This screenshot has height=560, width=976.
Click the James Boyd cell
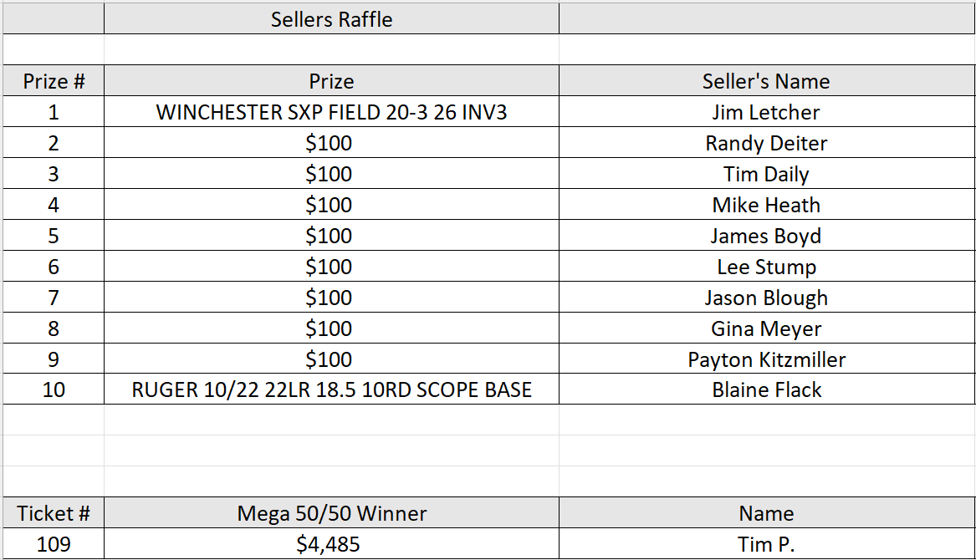[766, 236]
